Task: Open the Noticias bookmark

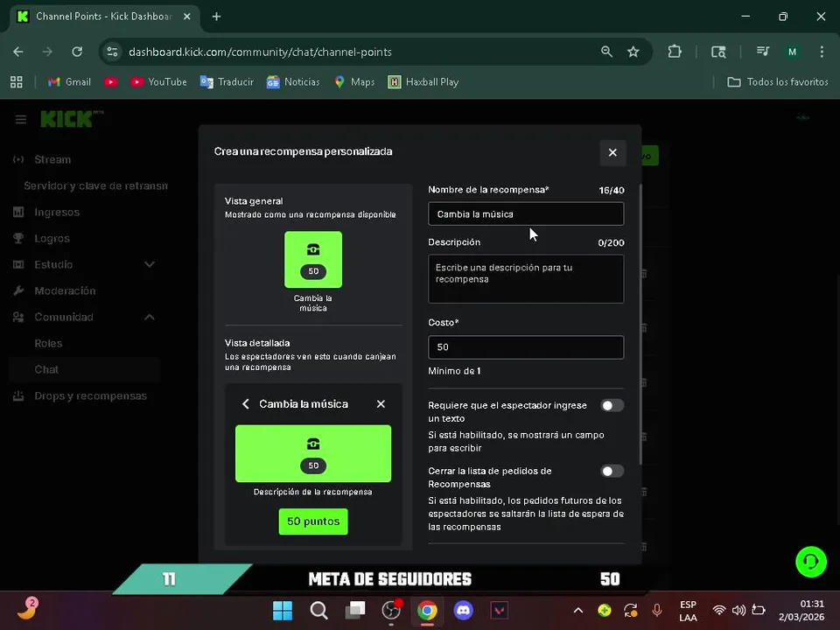Action: point(293,82)
